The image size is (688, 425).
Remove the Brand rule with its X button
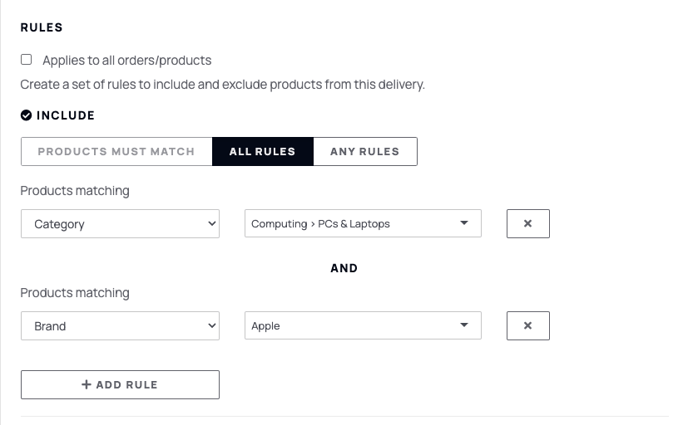click(528, 326)
